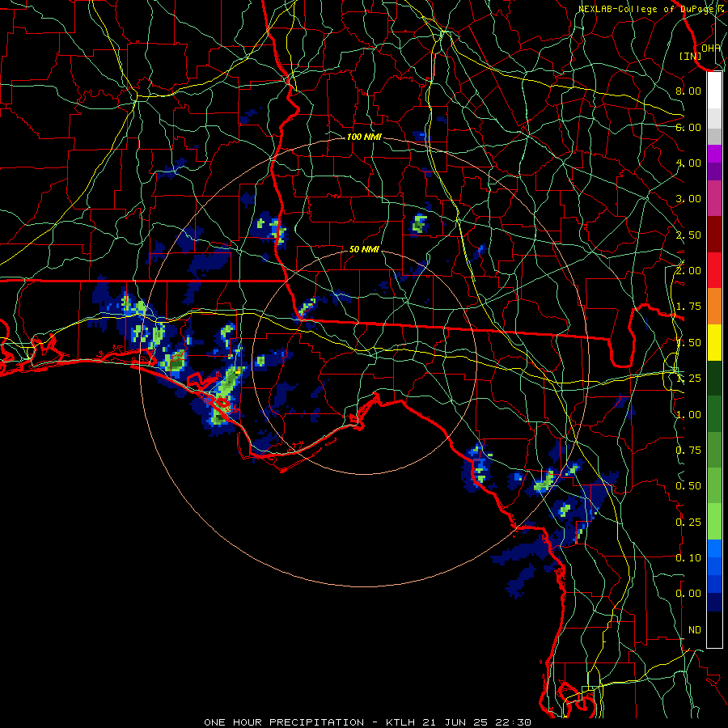Click the [IN] units label above legend

690,56
